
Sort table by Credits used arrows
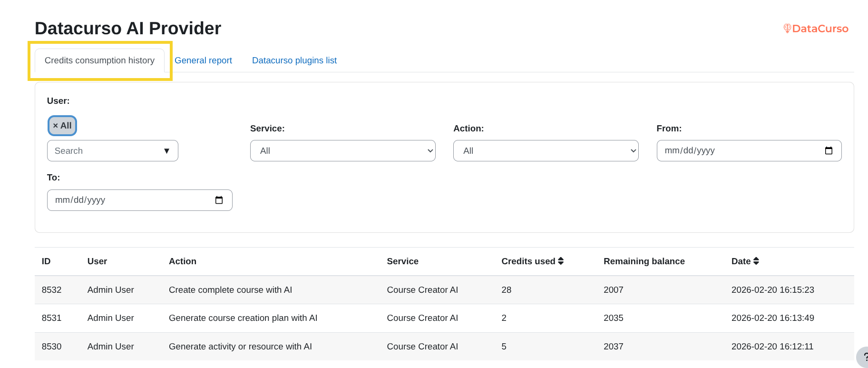point(561,261)
